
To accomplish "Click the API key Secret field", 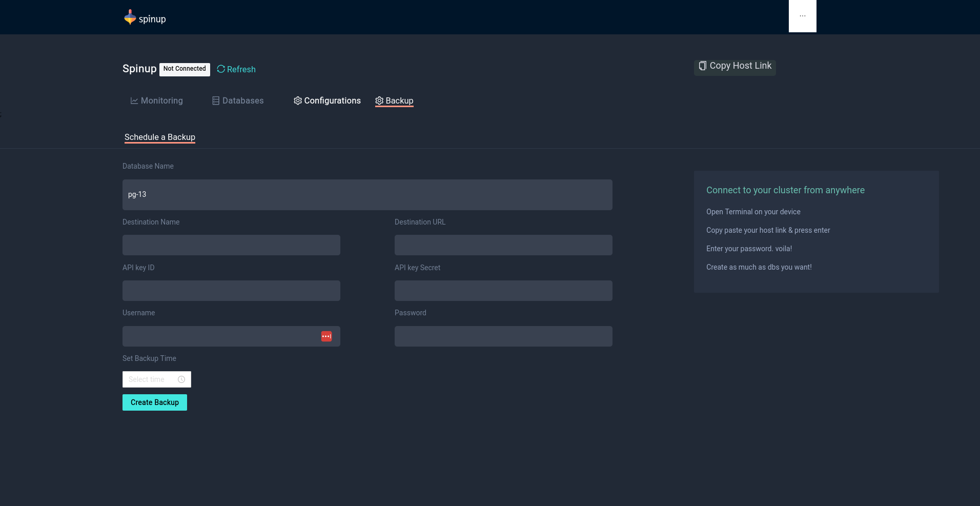I will coord(503,291).
